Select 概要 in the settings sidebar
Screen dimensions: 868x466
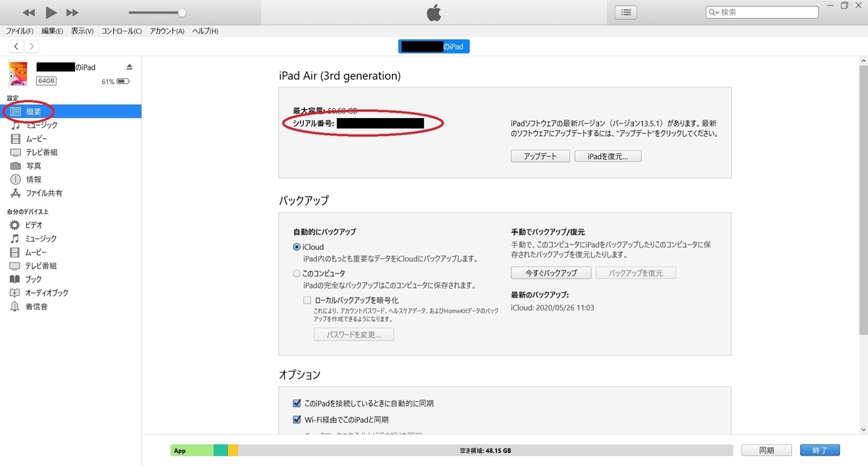click(x=71, y=111)
